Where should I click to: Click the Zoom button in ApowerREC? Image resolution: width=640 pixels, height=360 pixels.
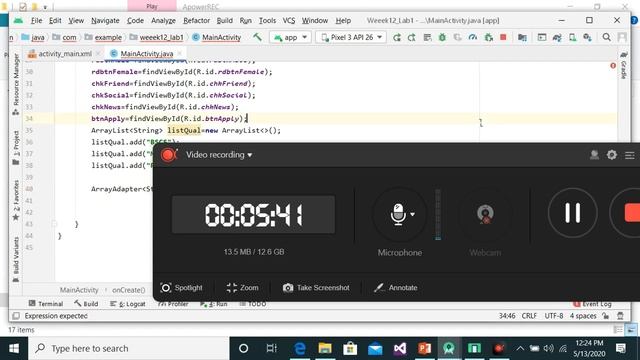coord(242,288)
